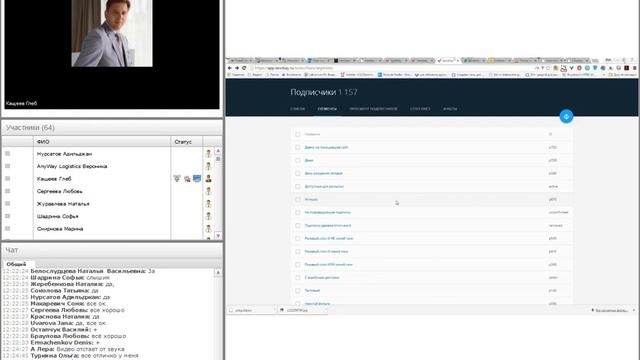
Task: Click person icon in AnyWay Logistics Вероника row
Action: tap(209, 166)
